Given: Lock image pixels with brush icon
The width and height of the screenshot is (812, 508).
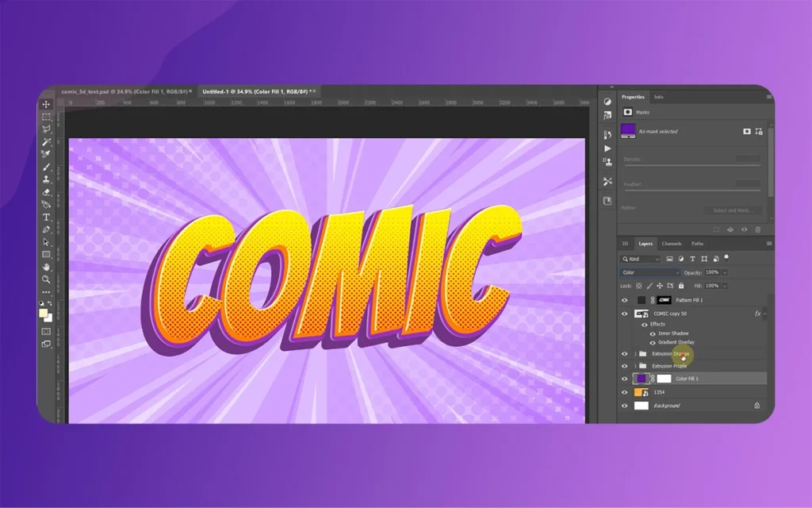Looking at the screenshot, I should click(649, 286).
